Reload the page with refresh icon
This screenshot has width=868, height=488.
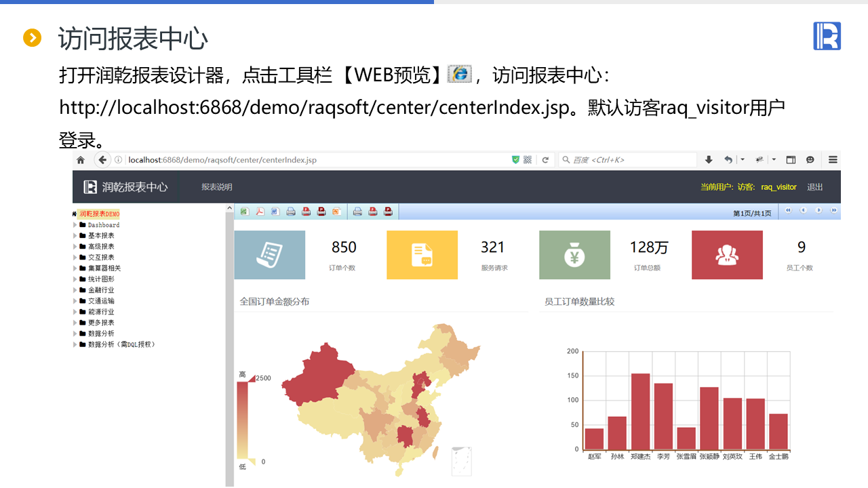click(545, 160)
